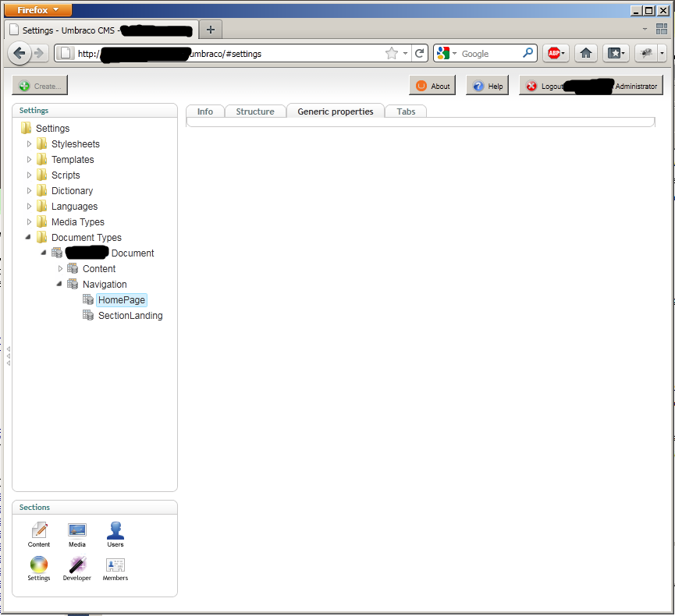Expand the Dictionary tree node
Screen dimensions: 675x616
[29, 190]
